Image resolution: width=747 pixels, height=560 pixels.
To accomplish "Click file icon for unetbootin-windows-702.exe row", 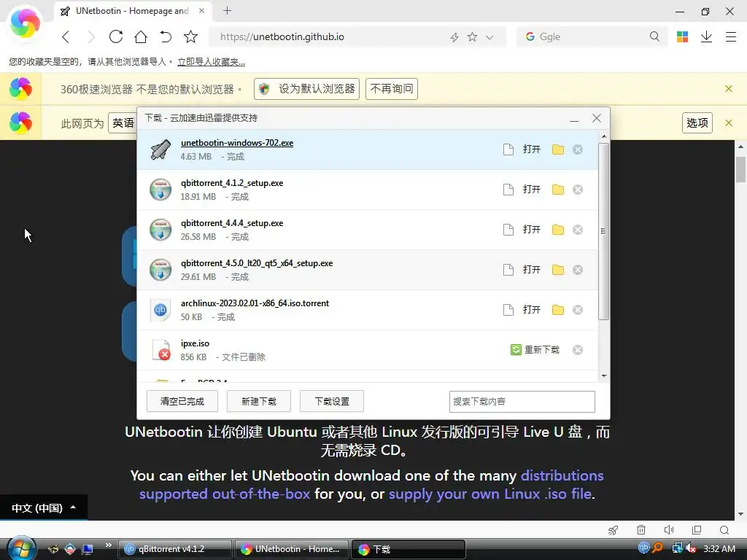I will (508, 149).
